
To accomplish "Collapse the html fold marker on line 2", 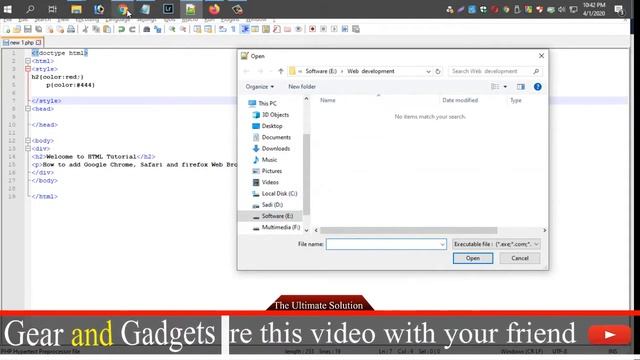I will pos(28,61).
